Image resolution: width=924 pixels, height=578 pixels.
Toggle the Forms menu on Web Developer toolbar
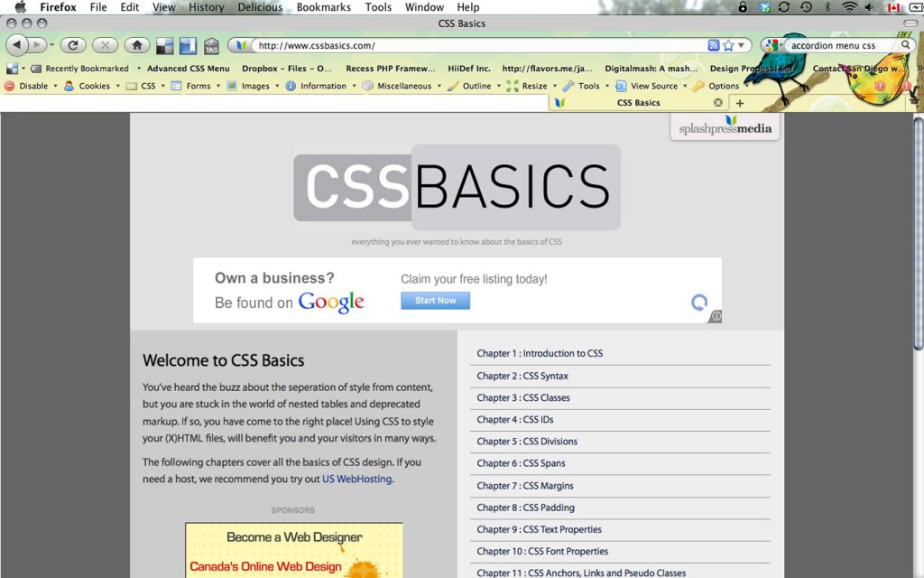pyautogui.click(x=199, y=86)
